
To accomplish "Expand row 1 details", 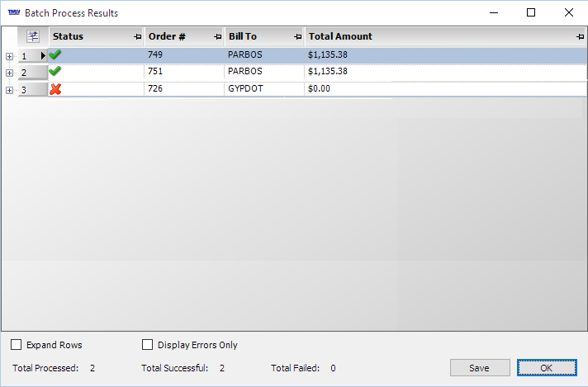I will tap(9, 56).
